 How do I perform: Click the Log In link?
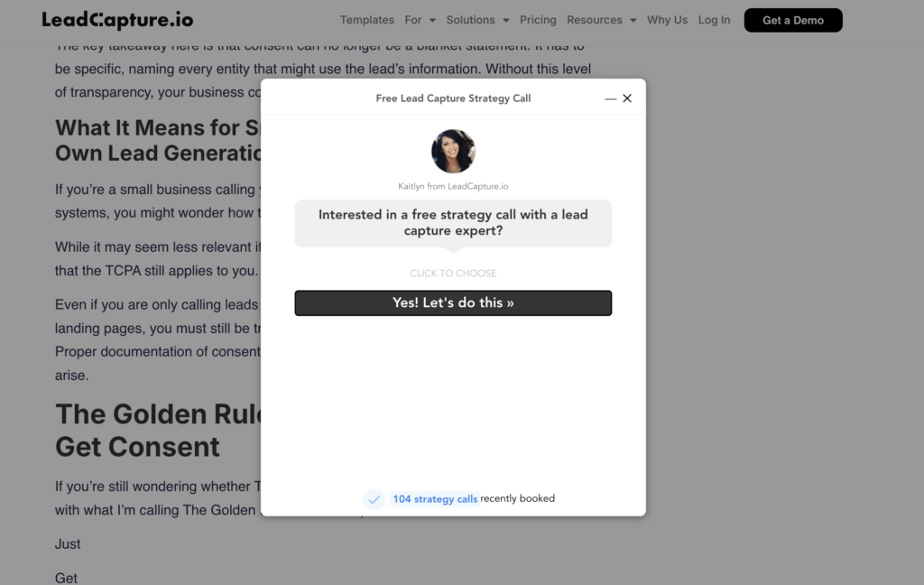point(715,20)
